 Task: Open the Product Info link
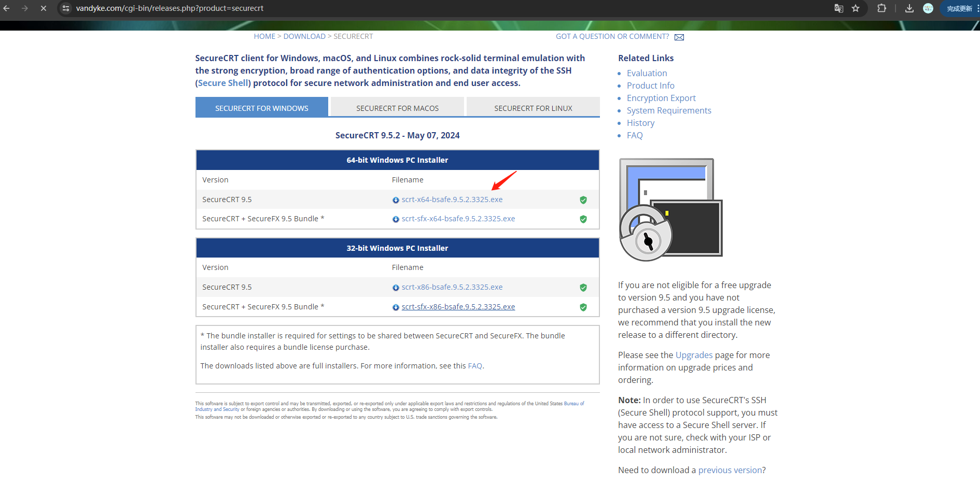[651, 86]
